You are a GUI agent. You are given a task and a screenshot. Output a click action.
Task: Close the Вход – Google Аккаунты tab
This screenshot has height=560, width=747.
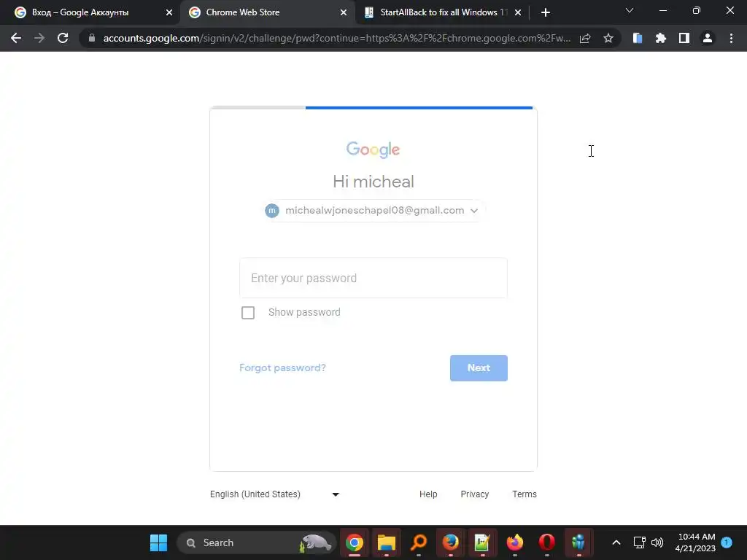tap(169, 12)
